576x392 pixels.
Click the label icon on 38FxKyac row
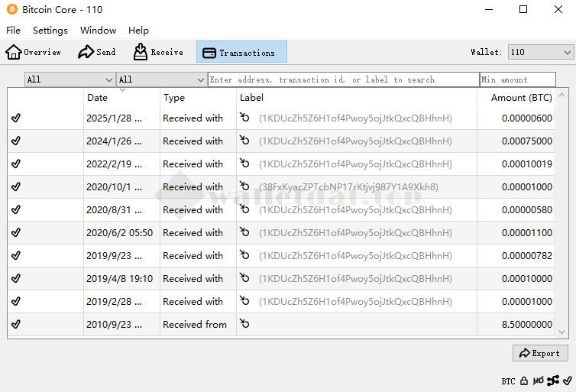[244, 186]
